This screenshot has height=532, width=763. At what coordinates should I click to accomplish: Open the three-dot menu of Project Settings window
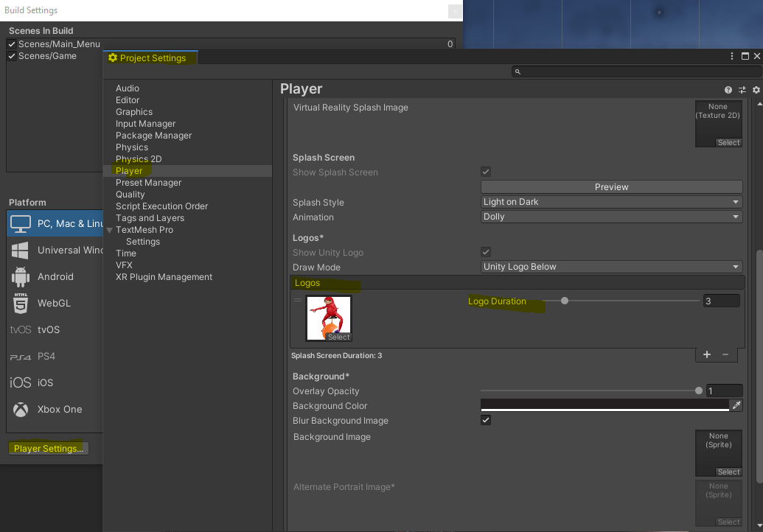point(732,57)
